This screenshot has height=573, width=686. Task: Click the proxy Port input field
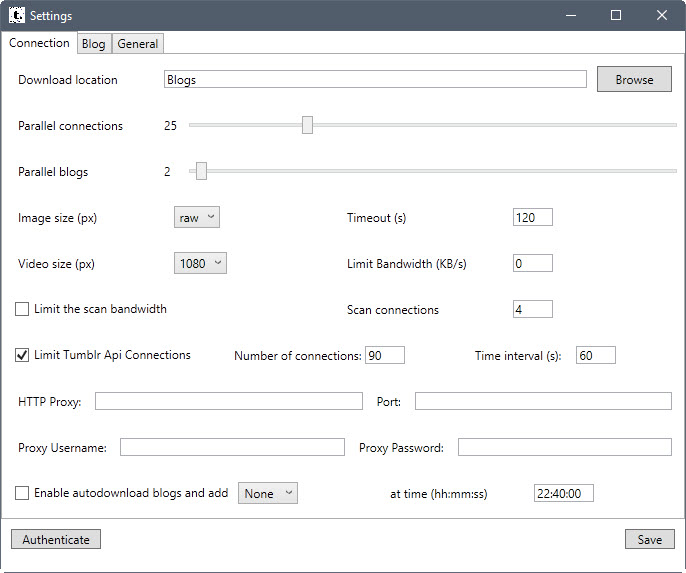543,401
